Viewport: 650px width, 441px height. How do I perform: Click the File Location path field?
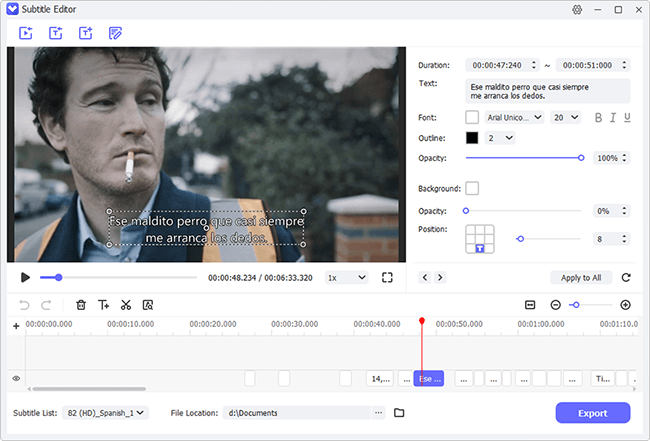[x=297, y=413]
